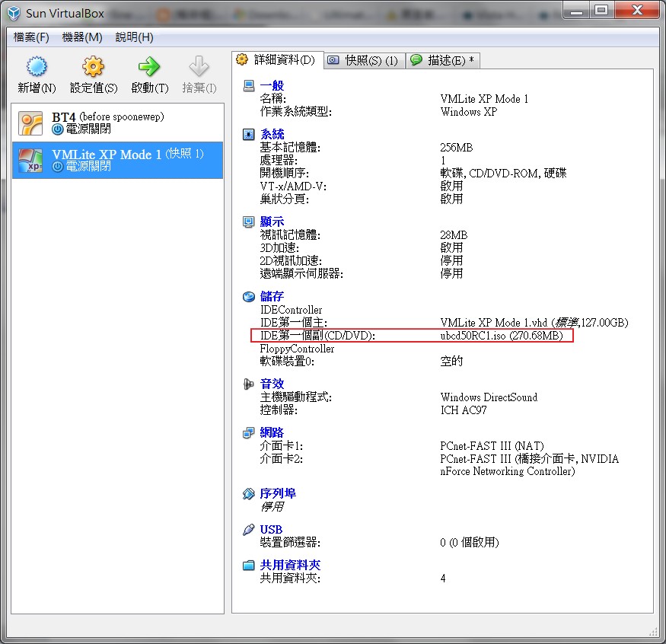Screen dimensions: 666x644
Task: Maximize the Sun VirtualBox window
Action: click(601, 10)
